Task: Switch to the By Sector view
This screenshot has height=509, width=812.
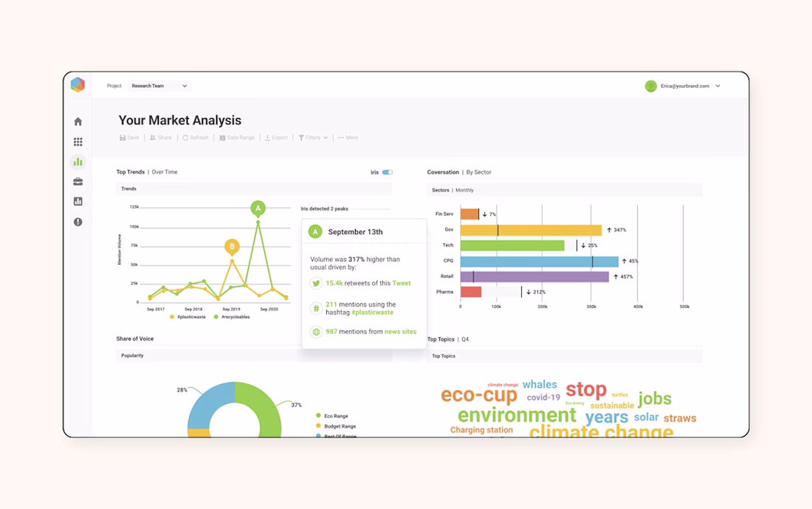Action: pyautogui.click(x=478, y=172)
